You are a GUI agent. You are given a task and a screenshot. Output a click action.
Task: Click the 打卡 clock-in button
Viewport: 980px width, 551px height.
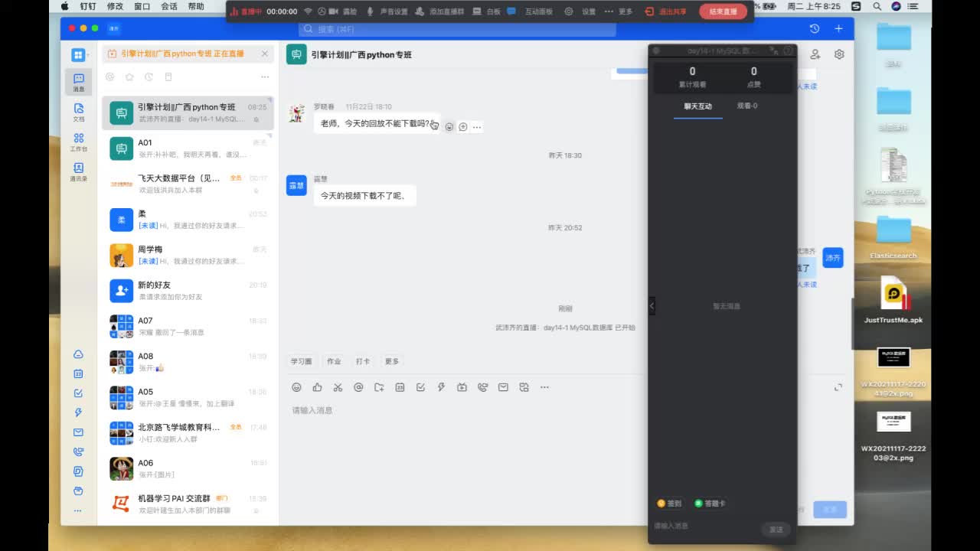pos(362,361)
